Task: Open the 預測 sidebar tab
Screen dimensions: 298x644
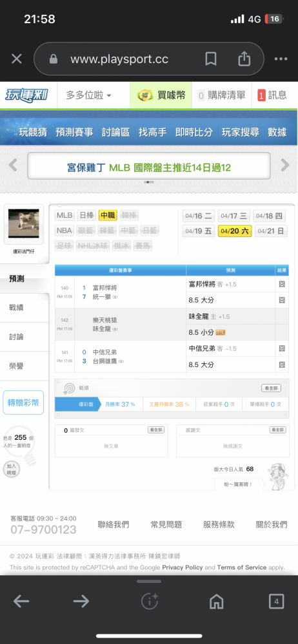Action: point(25,278)
